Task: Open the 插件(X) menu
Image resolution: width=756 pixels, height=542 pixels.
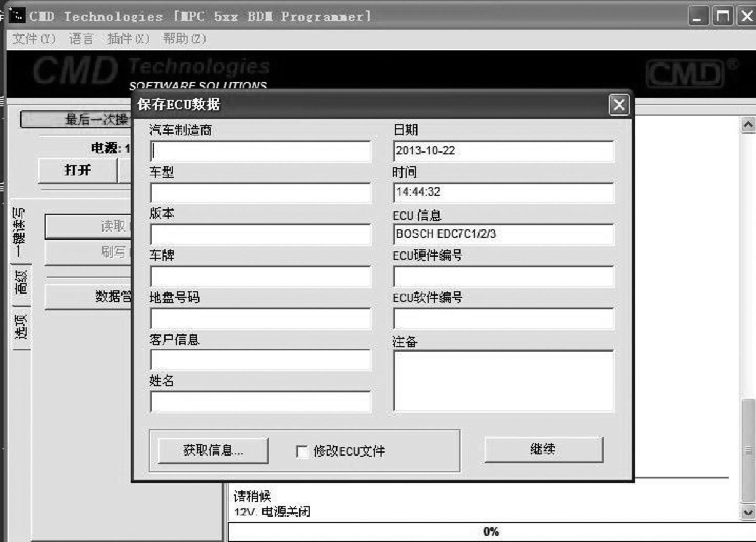Action: (128, 39)
